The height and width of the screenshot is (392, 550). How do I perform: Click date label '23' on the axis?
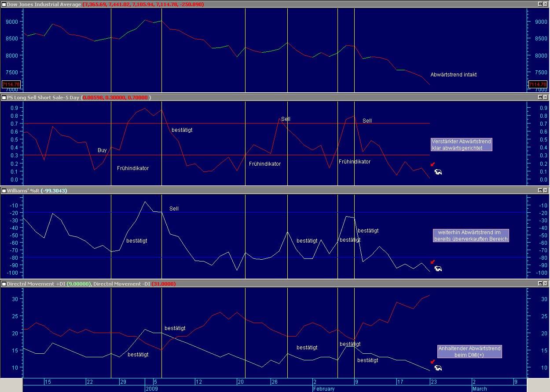(x=433, y=382)
